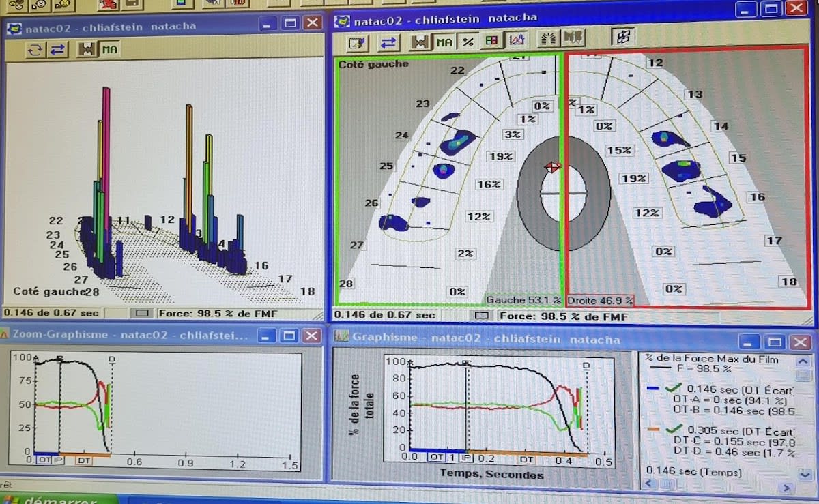This screenshot has width=819, height=504.
Task: Click the Zoom-Graphisme window title icon
Action: tap(4, 334)
